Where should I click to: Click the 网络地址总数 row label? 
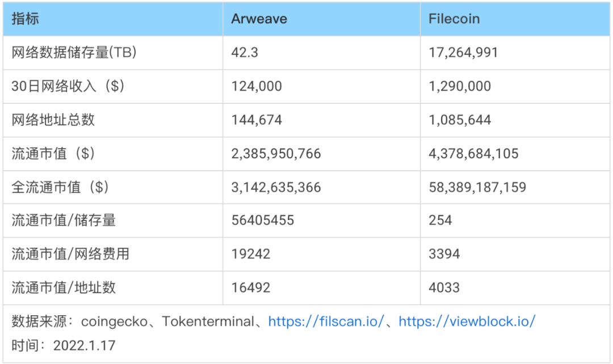point(53,120)
